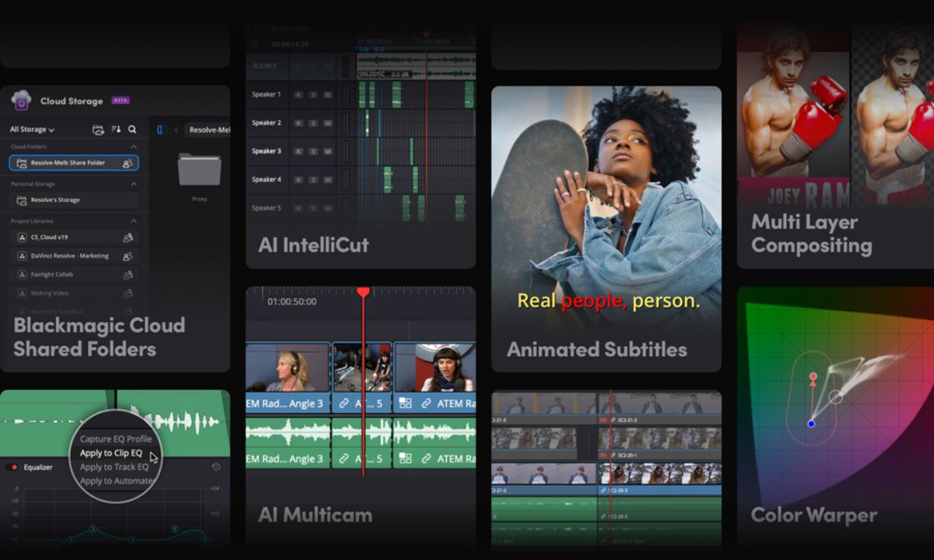Click the blue panel layout icon beside back arrow
The width and height of the screenshot is (934, 560).
(162, 130)
